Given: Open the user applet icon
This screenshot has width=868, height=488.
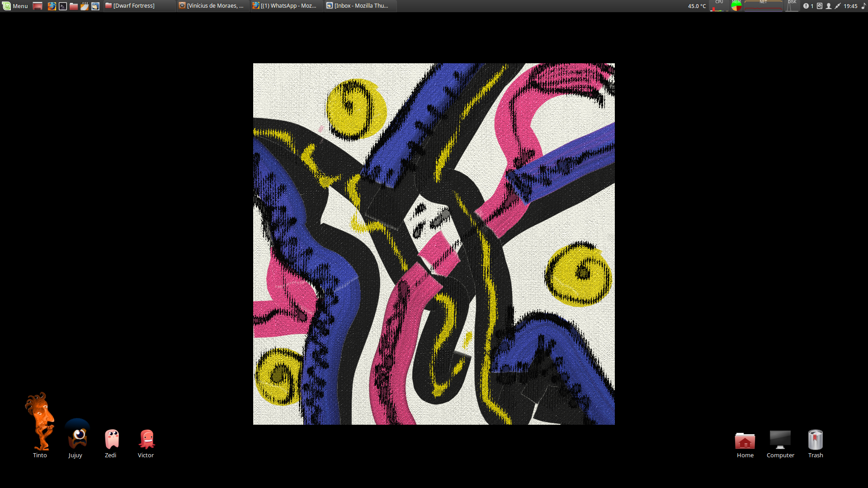Looking at the screenshot, I should pyautogui.click(x=829, y=6).
